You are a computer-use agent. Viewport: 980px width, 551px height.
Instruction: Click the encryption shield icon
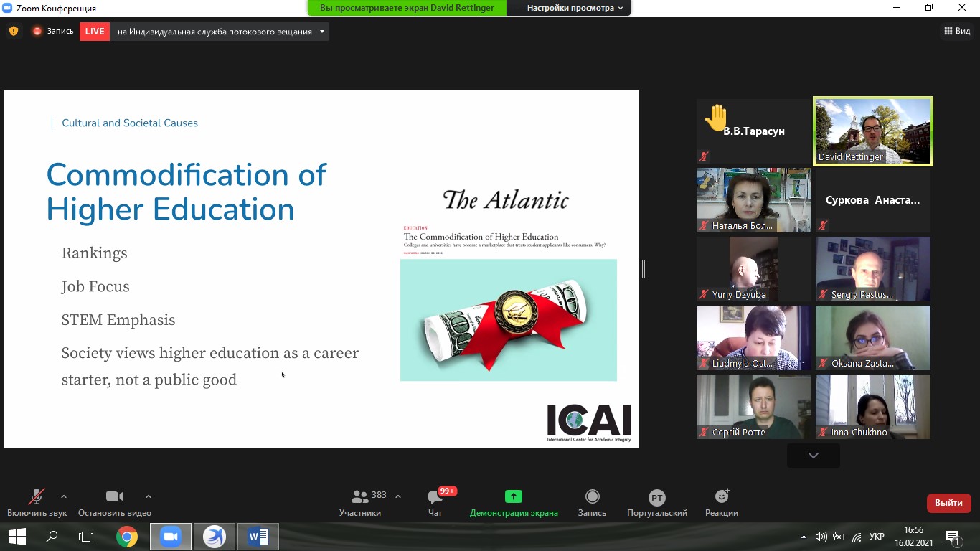tap(13, 32)
